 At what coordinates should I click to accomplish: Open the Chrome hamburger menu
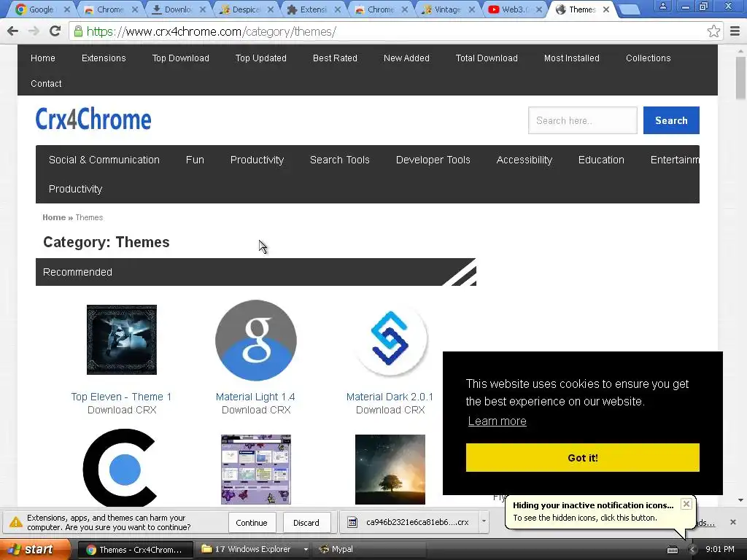coord(735,31)
